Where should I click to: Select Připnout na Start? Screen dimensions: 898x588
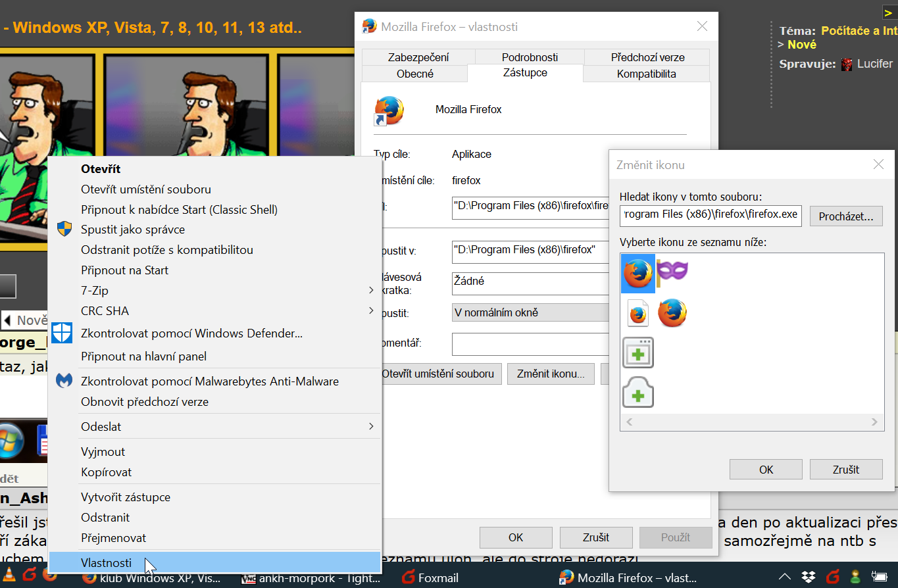point(214,270)
